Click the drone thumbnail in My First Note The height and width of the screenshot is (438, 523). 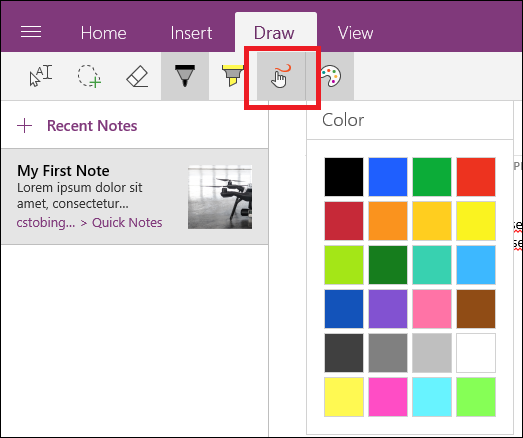tap(220, 197)
